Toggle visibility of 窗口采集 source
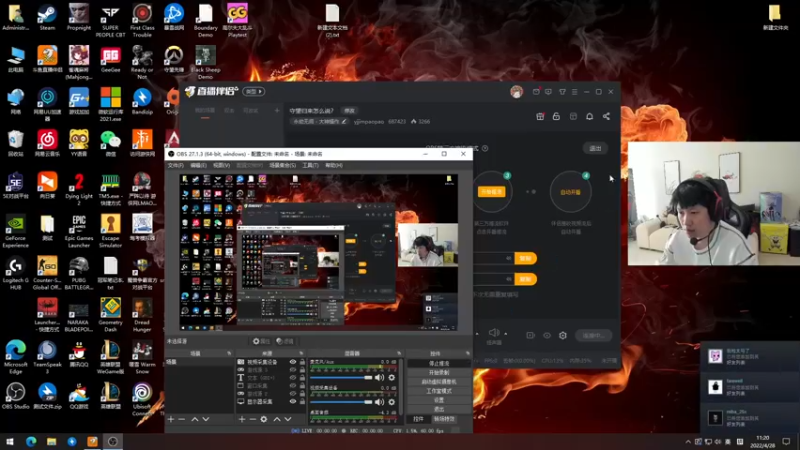This screenshot has height=450, width=800. point(293,386)
